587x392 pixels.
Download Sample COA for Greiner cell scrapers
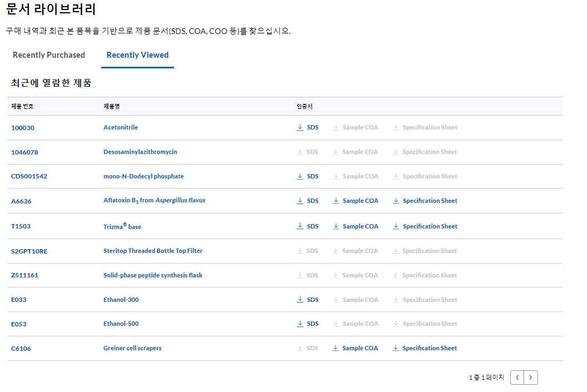(355, 348)
